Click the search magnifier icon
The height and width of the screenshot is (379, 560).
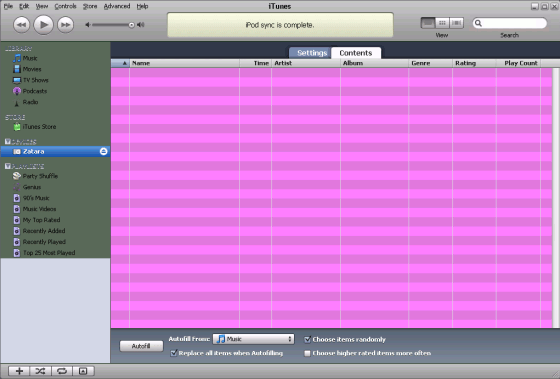[x=479, y=24]
